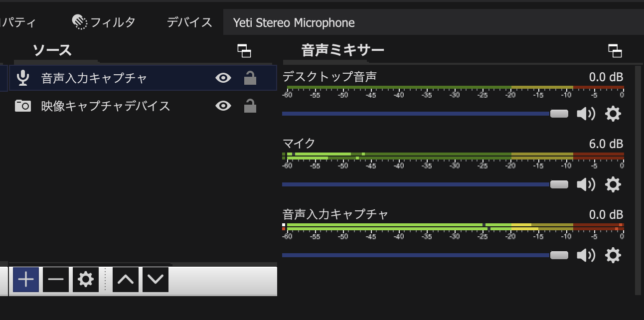Move selected source down with arrow
Viewport: 644px width, 320px height.
[156, 280]
